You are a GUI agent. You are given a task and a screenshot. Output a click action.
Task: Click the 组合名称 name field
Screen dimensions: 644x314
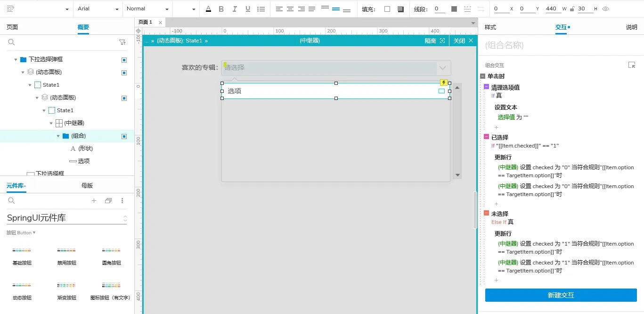(561, 45)
